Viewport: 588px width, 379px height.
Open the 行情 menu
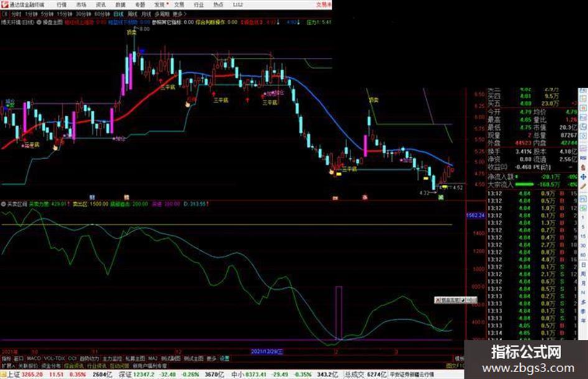click(x=62, y=5)
